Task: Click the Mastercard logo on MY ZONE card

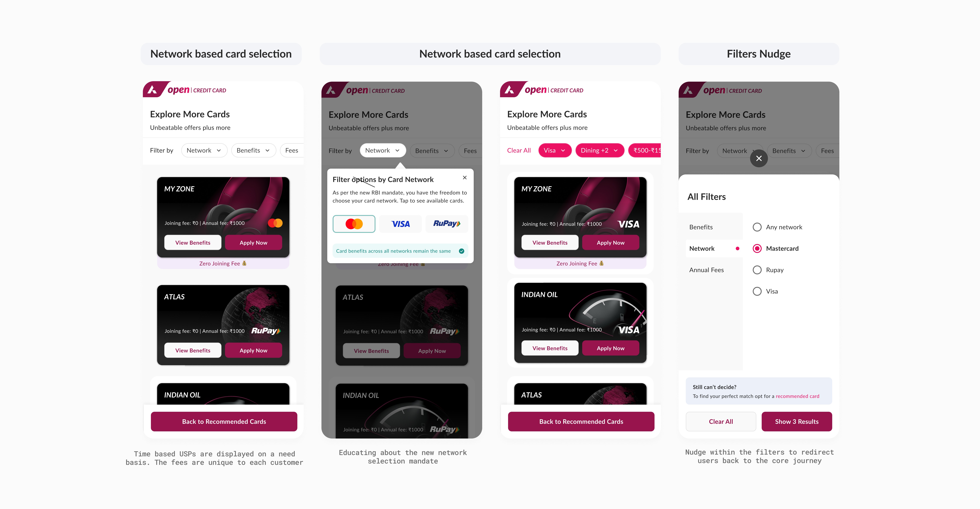Action: [275, 223]
